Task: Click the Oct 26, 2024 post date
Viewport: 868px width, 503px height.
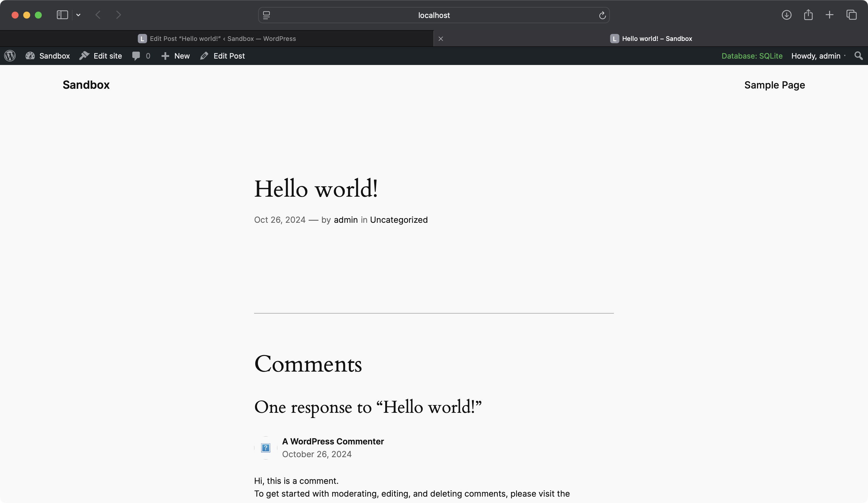Action: pos(280,220)
